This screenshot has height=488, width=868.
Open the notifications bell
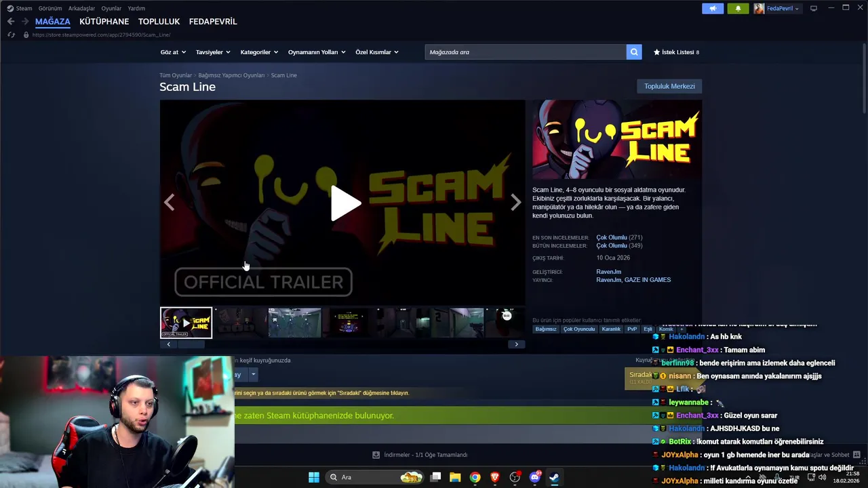coord(738,8)
